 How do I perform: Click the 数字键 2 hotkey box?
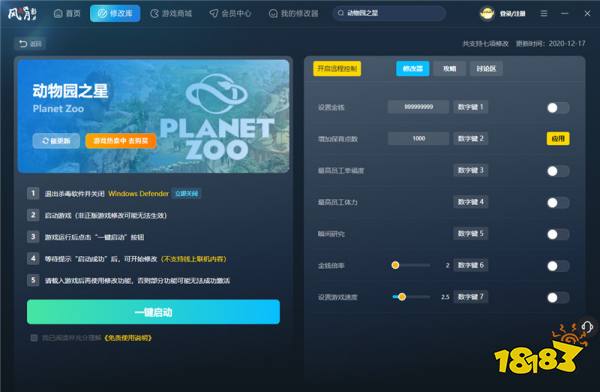[471, 139]
